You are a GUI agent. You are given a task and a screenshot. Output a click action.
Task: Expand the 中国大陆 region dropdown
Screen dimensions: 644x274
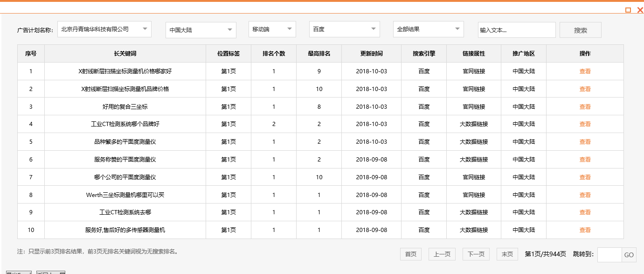201,29
